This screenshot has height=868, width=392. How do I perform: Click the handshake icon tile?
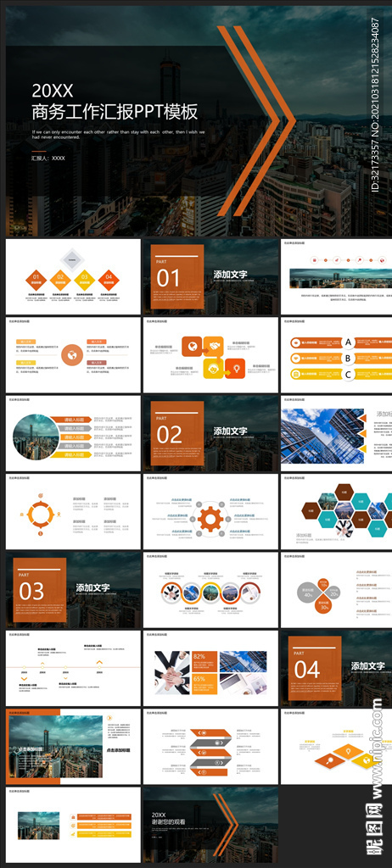(213, 347)
